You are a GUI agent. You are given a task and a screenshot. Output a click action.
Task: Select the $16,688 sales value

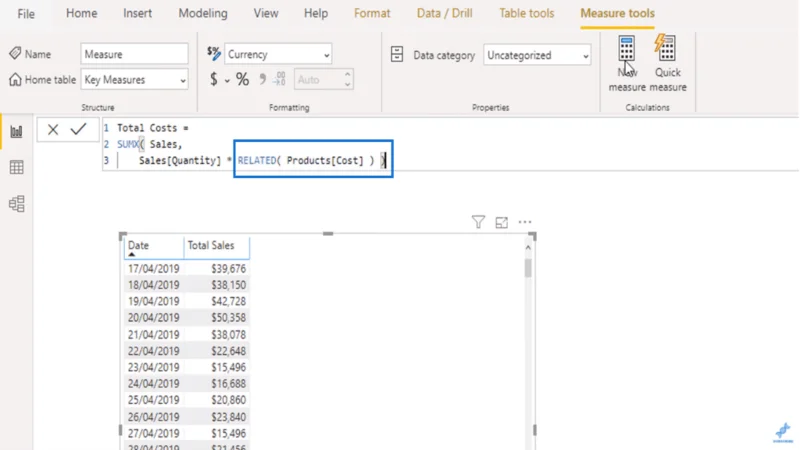point(229,384)
